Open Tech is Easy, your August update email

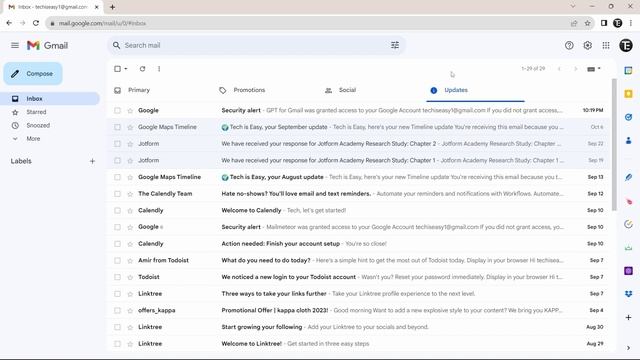coord(358,177)
